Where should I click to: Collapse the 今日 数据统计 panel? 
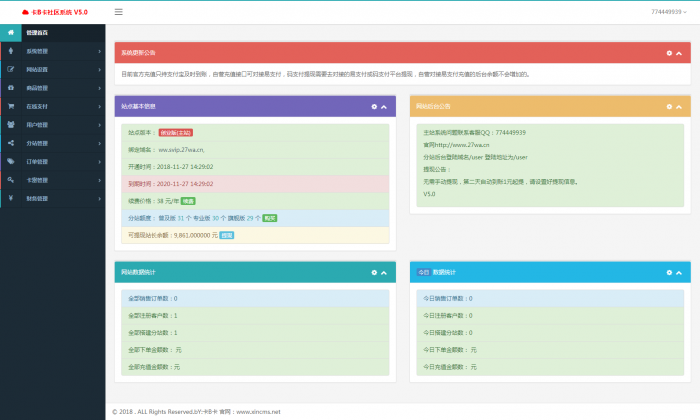tap(679, 272)
